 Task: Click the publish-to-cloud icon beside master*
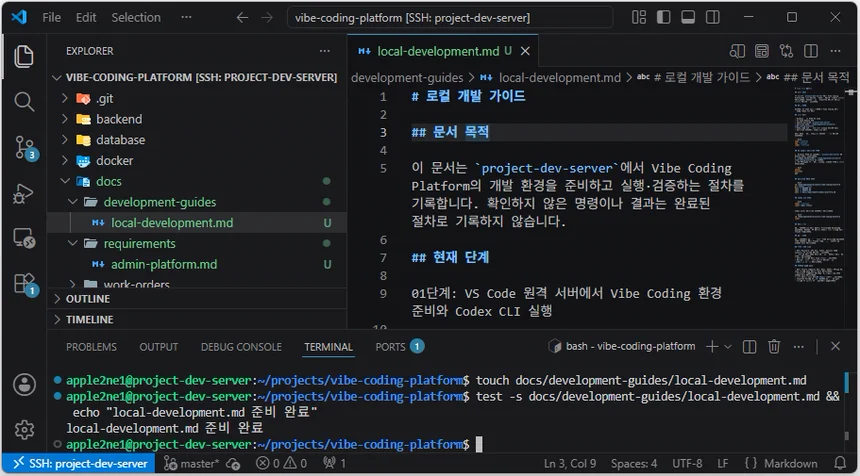pos(233,464)
